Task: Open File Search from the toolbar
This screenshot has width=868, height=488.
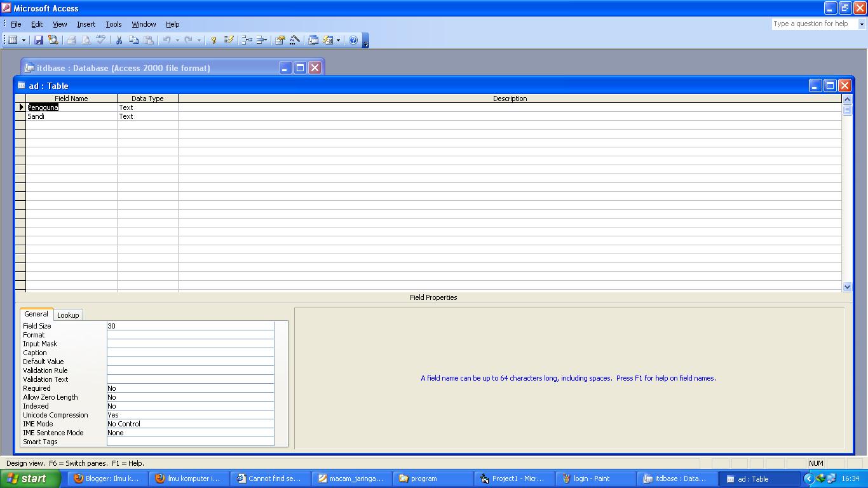Action: point(53,40)
